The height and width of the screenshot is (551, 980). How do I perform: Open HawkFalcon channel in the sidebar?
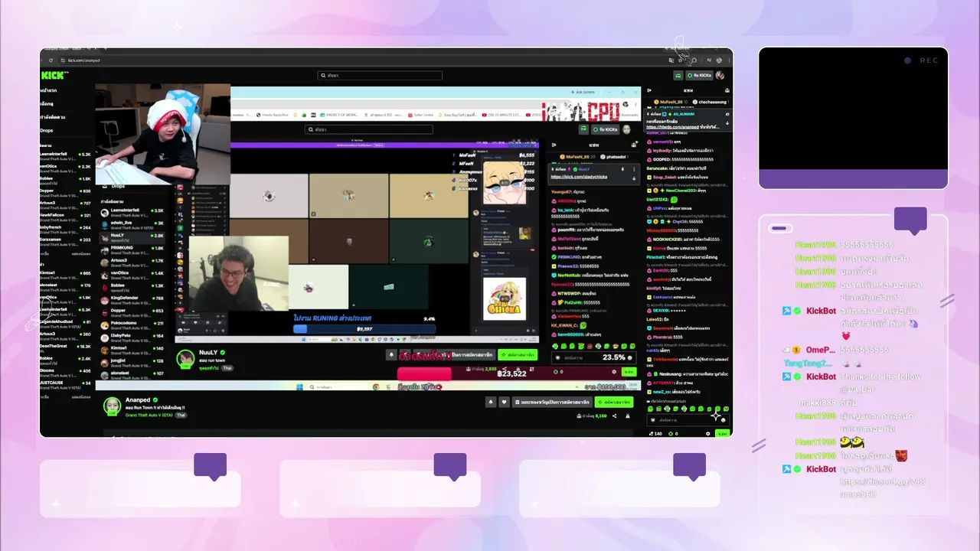pyautogui.click(x=66, y=217)
